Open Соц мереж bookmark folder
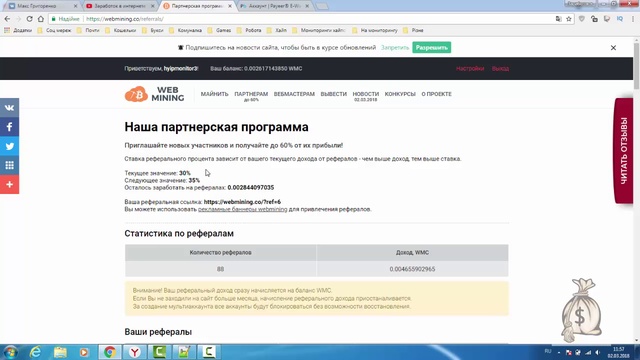The image size is (640, 360). (x=54, y=30)
